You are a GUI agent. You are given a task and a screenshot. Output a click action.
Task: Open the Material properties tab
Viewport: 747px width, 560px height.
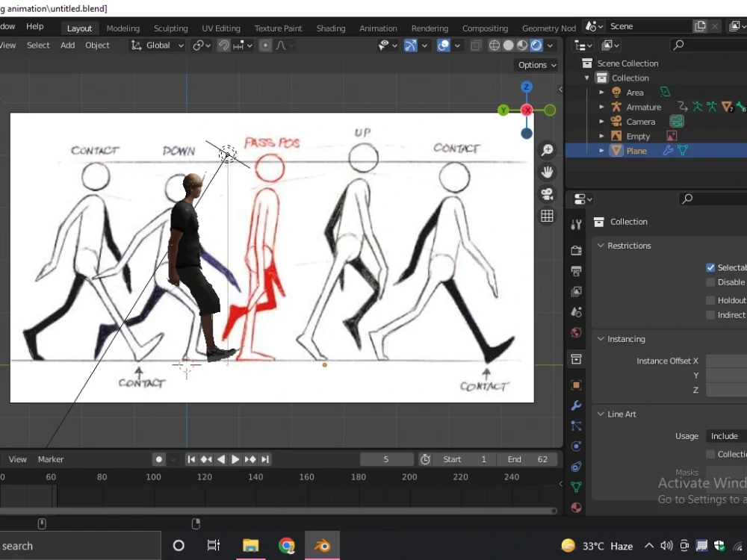tap(576, 507)
